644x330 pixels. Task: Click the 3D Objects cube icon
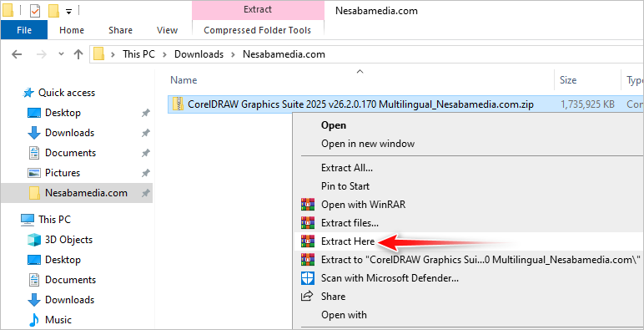(x=34, y=240)
